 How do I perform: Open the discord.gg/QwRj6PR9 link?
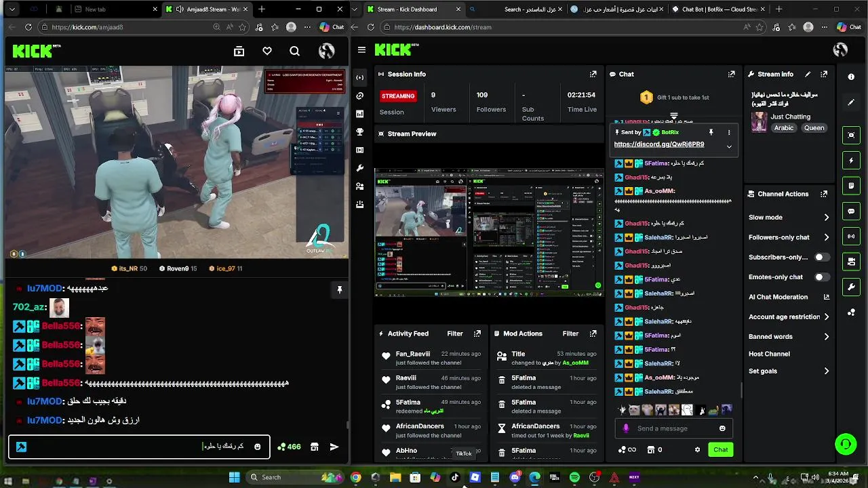pos(658,144)
